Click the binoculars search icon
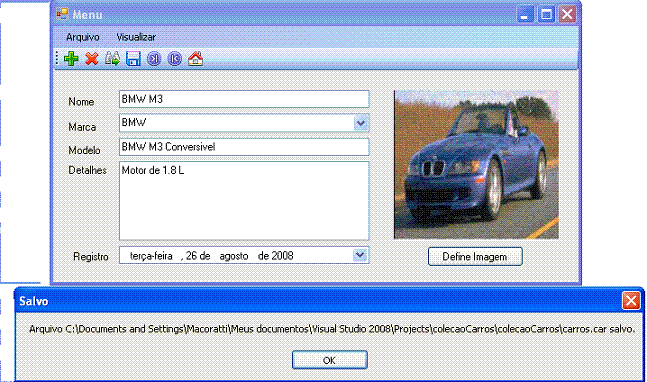The width and height of the screenshot is (647, 382). (x=112, y=59)
